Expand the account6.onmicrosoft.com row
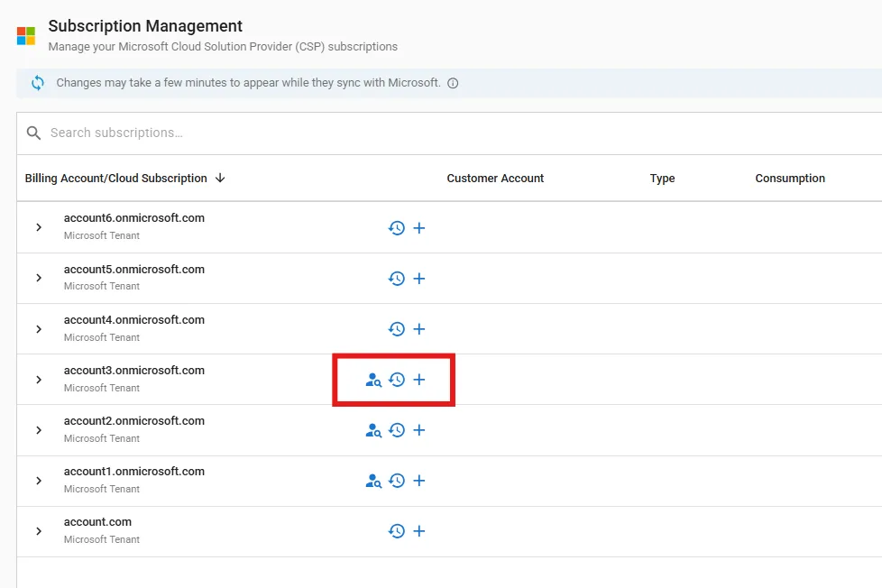Image resolution: width=882 pixels, height=588 pixels. click(x=39, y=227)
